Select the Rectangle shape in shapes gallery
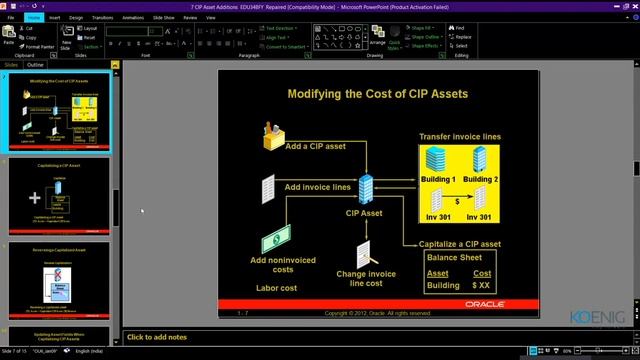 pyautogui.click(x=342, y=29)
